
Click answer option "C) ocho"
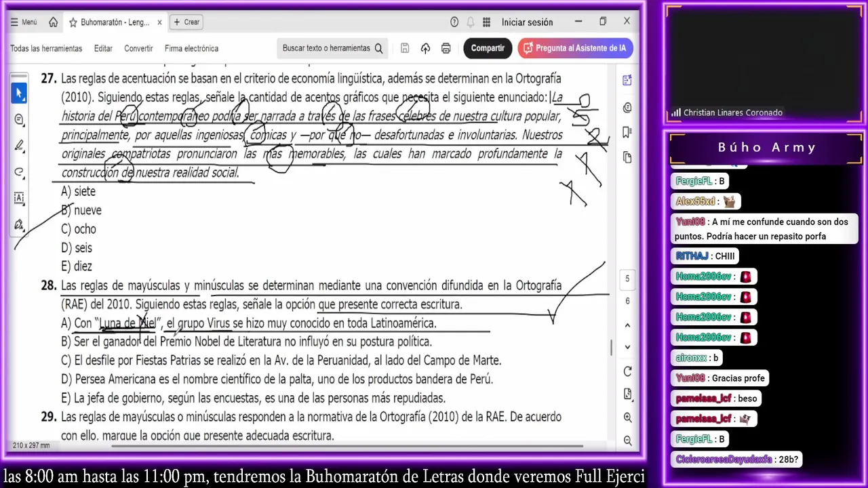tap(79, 229)
